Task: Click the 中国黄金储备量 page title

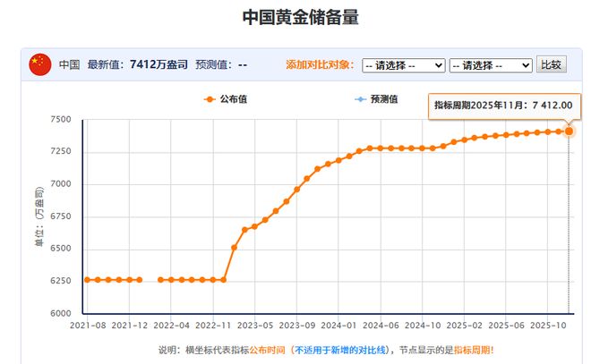Action: coord(300,17)
